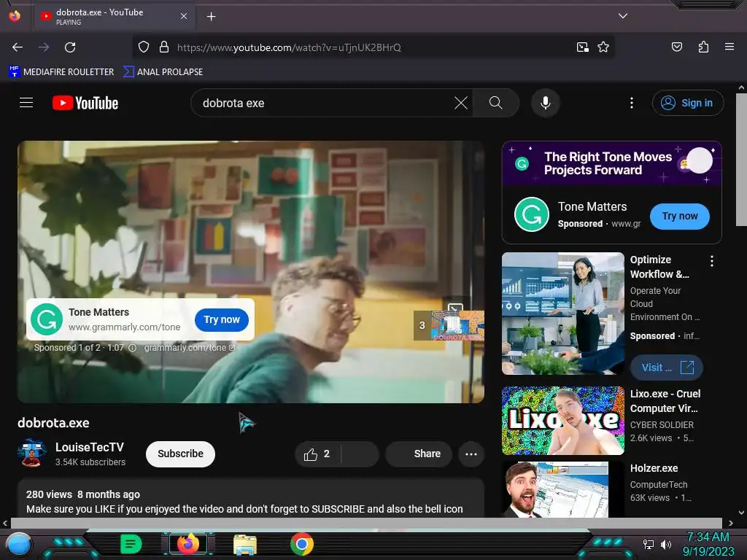747x560 pixels.
Task: Open the green notes app on taskbar
Action: (x=131, y=544)
